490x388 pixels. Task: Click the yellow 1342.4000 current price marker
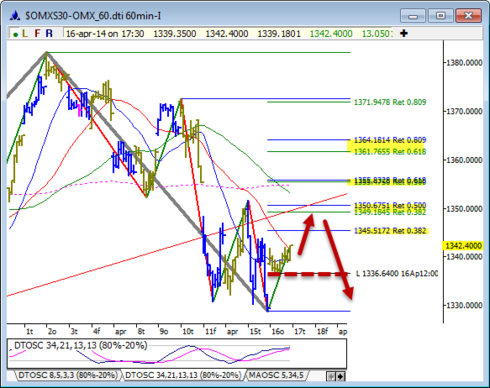click(463, 246)
